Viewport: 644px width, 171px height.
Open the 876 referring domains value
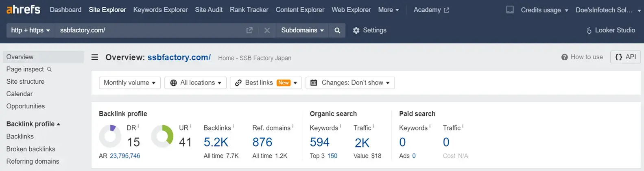click(262, 142)
